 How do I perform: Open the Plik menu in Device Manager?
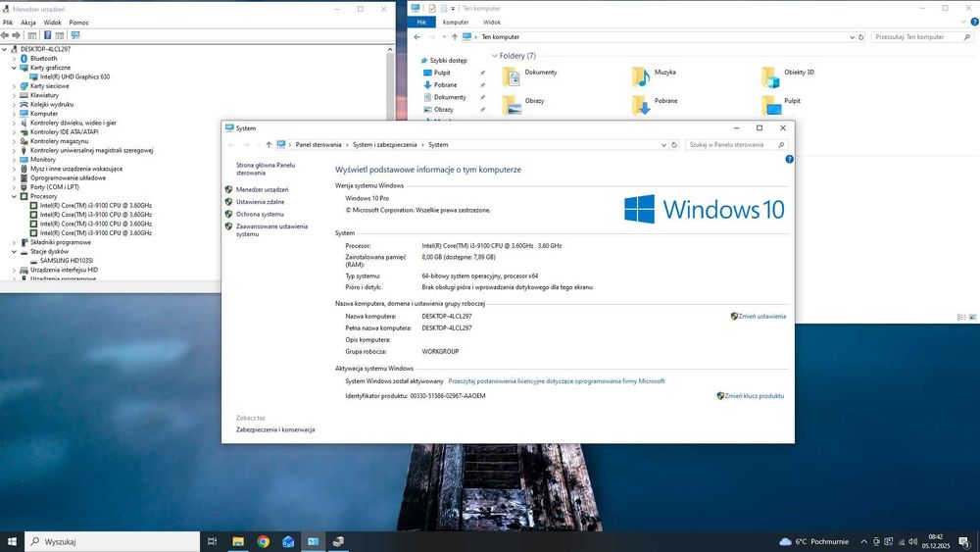tap(8, 23)
